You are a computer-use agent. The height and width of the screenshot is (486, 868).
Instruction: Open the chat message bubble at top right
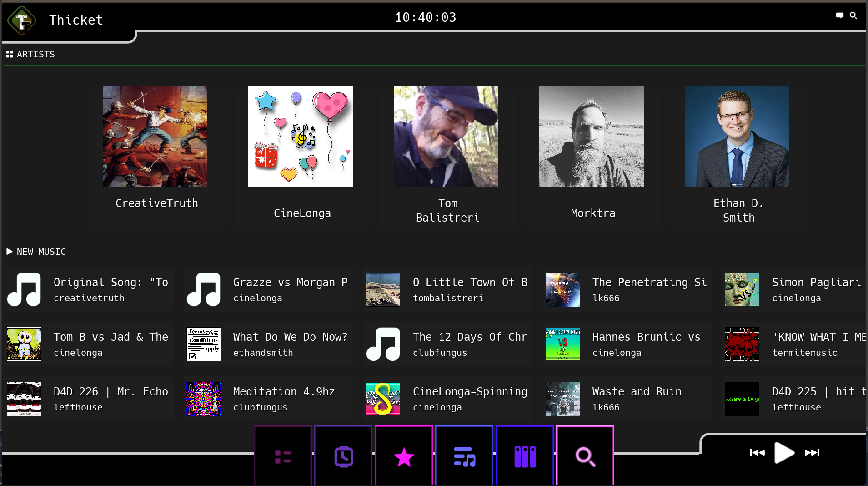click(838, 15)
